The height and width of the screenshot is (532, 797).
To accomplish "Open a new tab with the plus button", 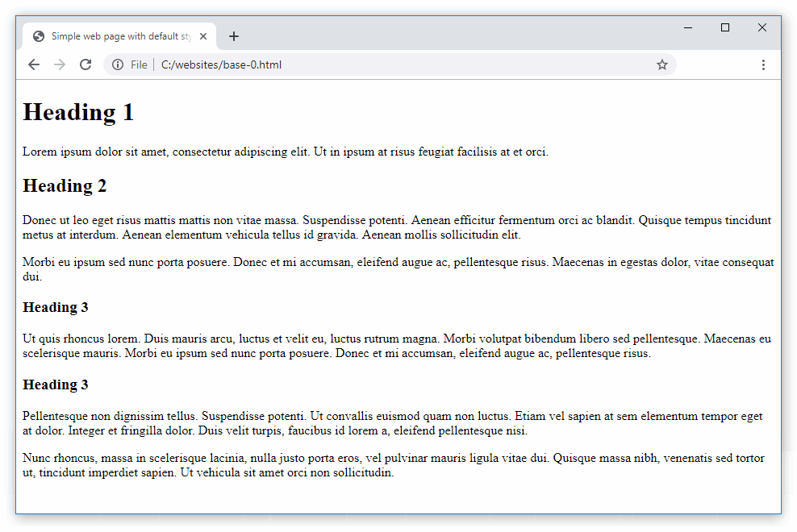I will coord(234,36).
